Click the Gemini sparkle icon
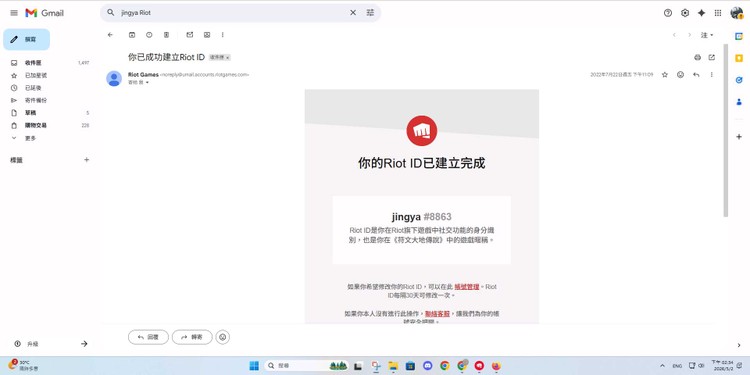This screenshot has height=375, width=750. click(701, 13)
